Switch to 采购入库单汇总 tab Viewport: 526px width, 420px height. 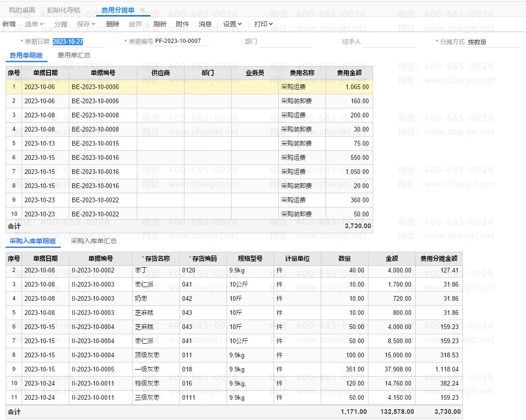94,241
